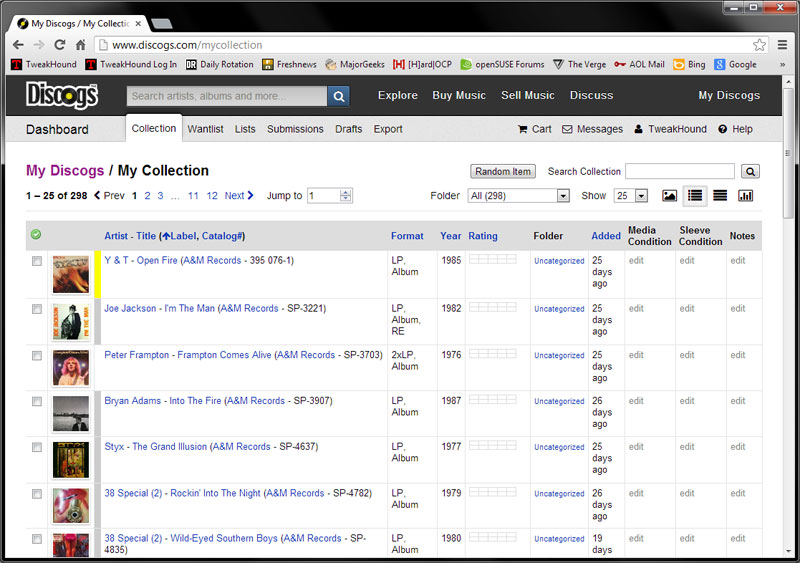
Task: Set rating bar for Y & T Open Fire
Action: [493, 259]
